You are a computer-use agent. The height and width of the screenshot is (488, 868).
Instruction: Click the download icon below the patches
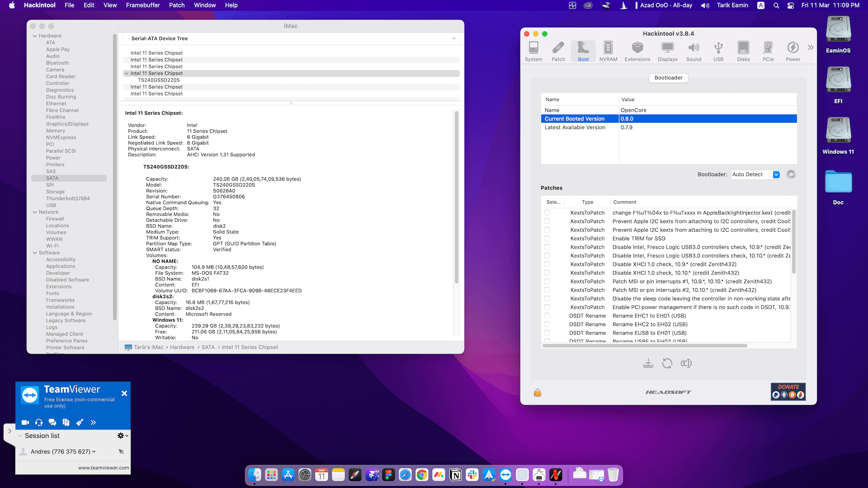pyautogui.click(x=648, y=363)
